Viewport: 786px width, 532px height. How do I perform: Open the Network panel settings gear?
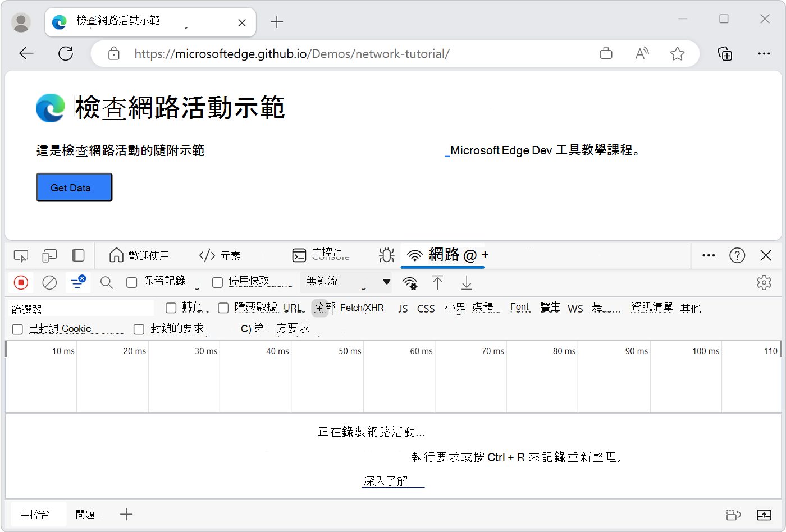click(x=764, y=282)
